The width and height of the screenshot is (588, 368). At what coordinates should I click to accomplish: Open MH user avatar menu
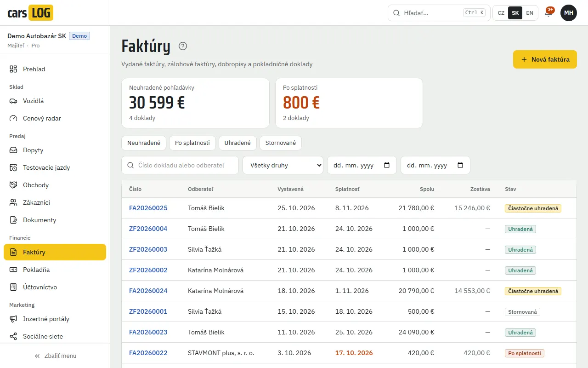click(569, 13)
